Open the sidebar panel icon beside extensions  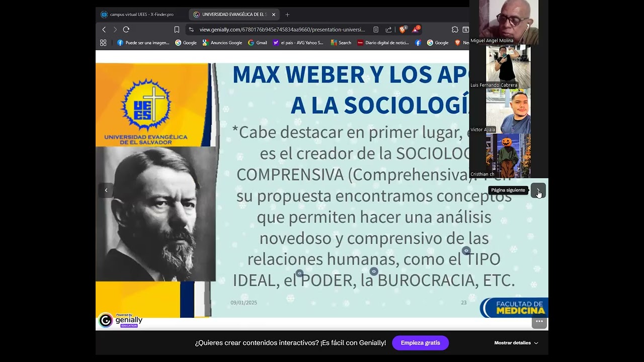pos(466,30)
